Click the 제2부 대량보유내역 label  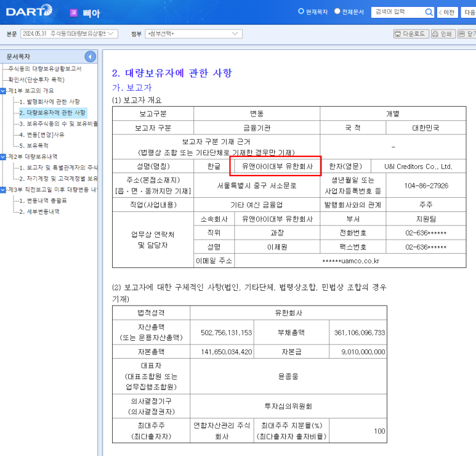tap(33, 157)
